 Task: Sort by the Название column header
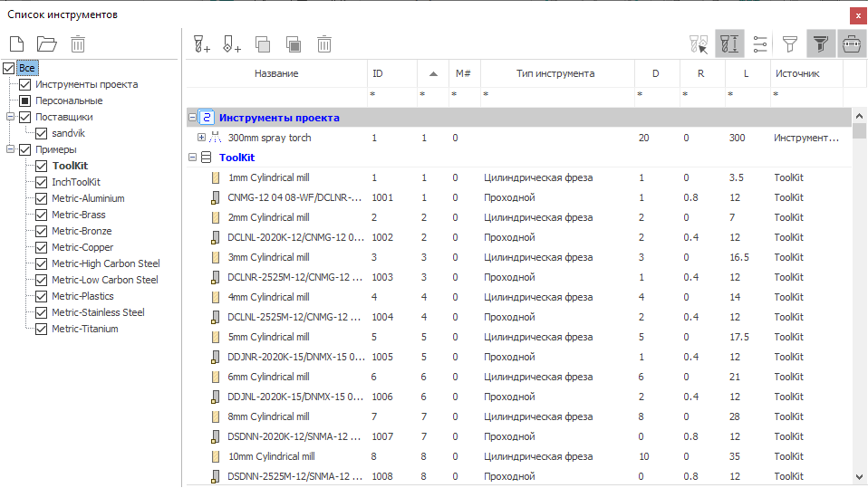click(x=275, y=73)
